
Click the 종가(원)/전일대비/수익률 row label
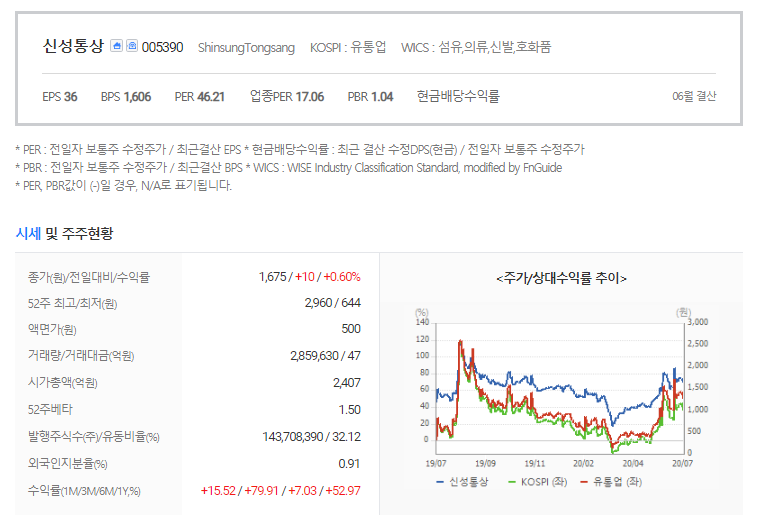coord(89,277)
